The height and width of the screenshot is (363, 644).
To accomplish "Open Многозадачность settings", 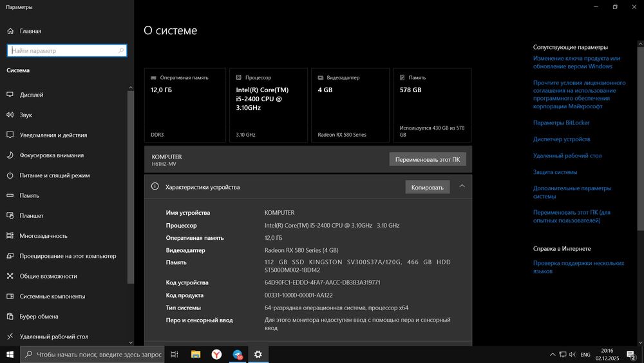I will point(43,235).
